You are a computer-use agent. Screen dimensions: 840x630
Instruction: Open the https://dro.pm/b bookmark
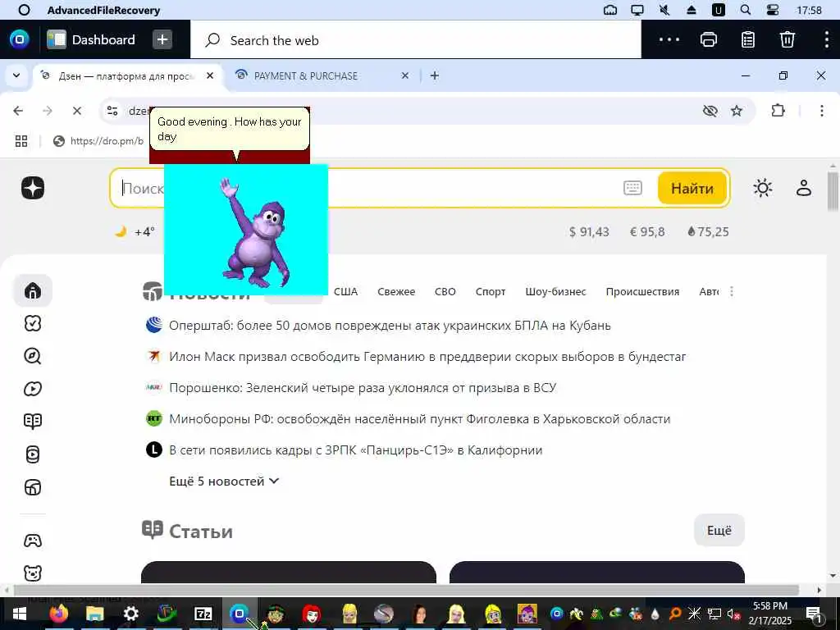[98, 141]
